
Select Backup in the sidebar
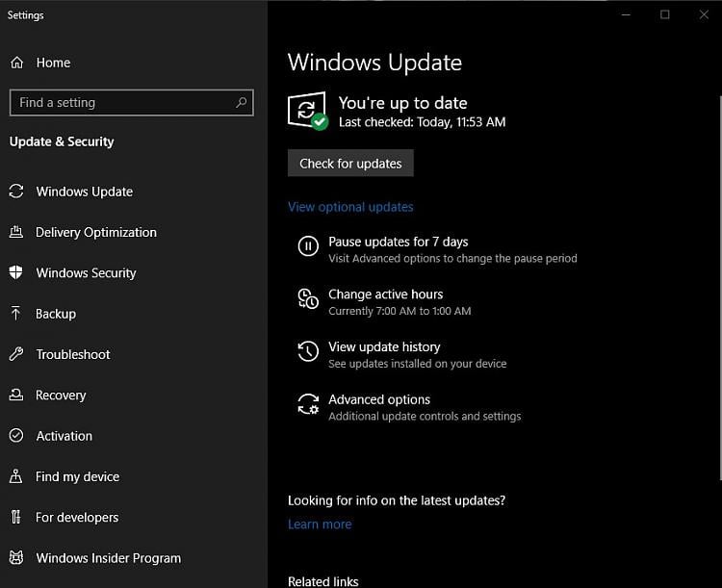click(x=56, y=314)
